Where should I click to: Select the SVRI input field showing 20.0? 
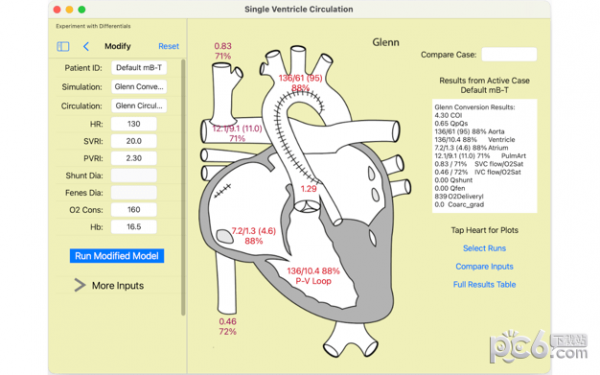(134, 141)
